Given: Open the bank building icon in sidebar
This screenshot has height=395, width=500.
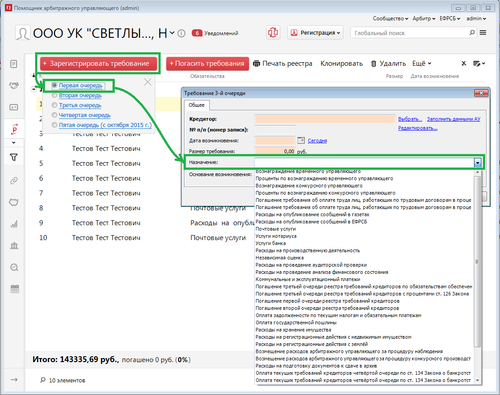Looking at the screenshot, I should (x=14, y=246).
